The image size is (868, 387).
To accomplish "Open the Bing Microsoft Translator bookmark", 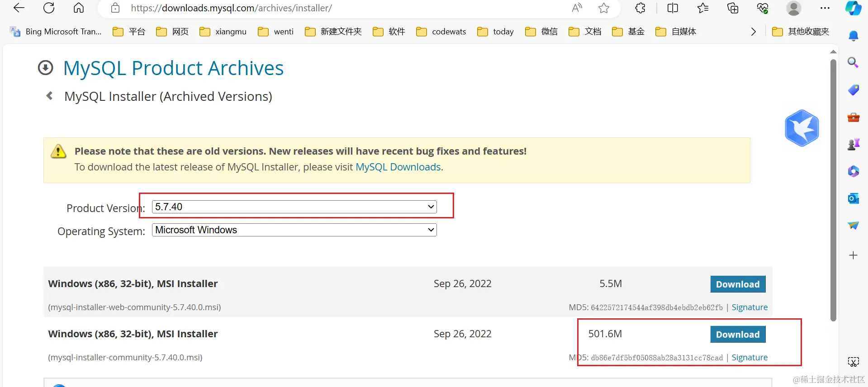I will 56,32.
